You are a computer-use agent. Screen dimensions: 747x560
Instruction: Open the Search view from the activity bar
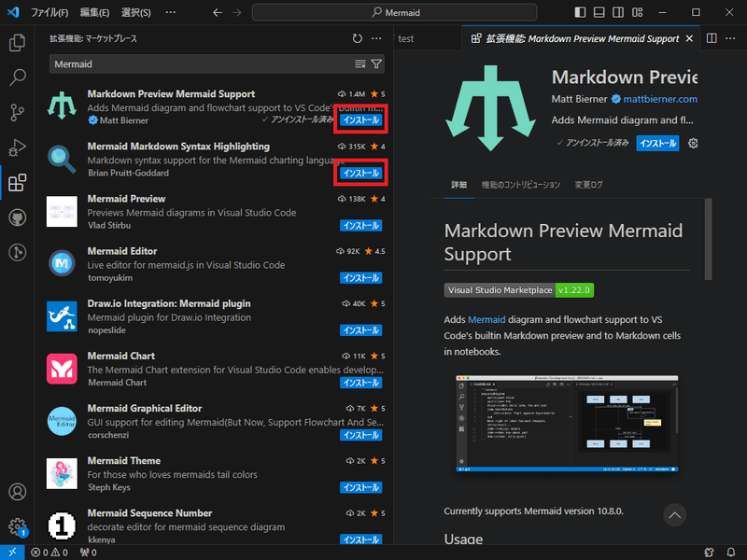pos(17,77)
